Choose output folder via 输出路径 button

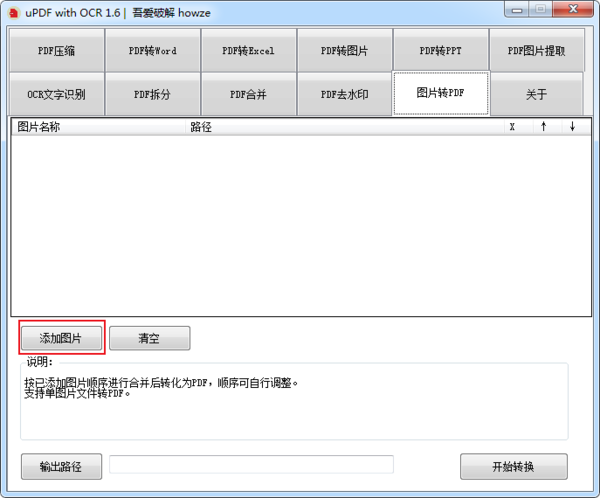pyautogui.click(x=61, y=466)
